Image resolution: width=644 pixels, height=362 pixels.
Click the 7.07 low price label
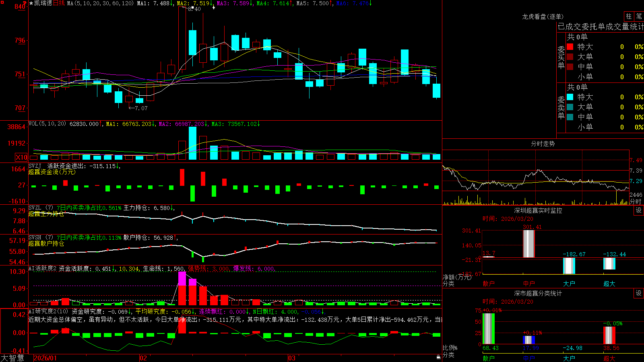[x=141, y=108]
